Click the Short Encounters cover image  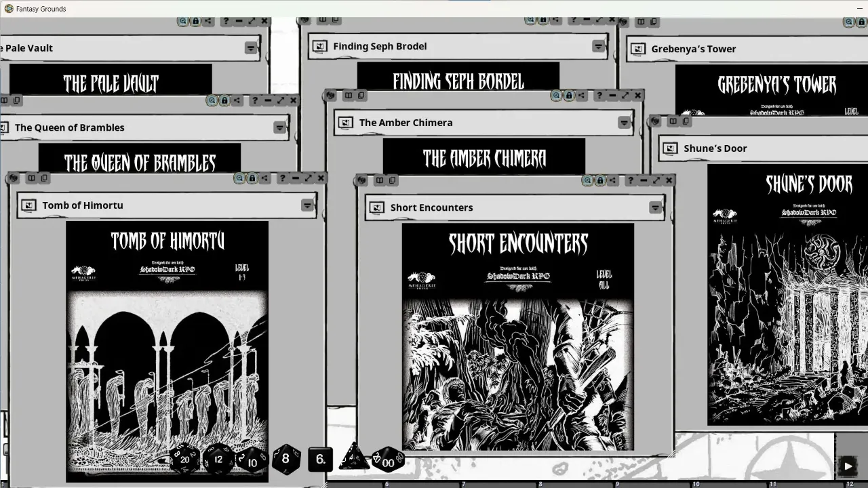pos(518,337)
